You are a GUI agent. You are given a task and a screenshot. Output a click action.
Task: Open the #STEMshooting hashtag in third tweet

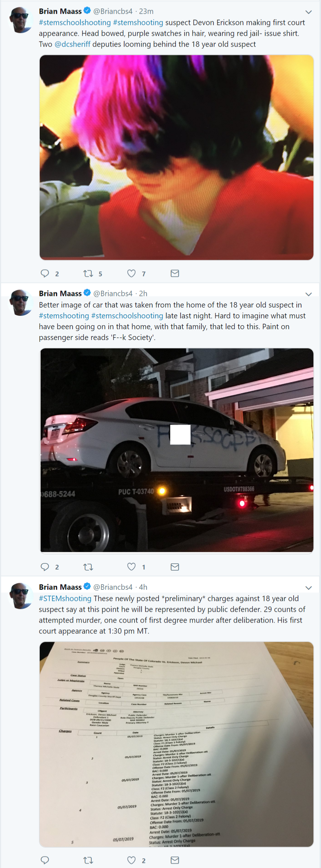coord(65,598)
